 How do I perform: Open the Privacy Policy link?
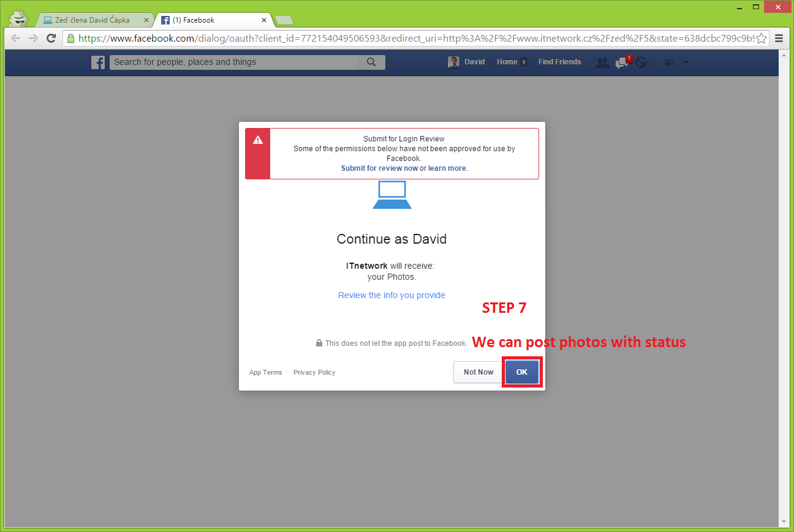click(x=314, y=372)
